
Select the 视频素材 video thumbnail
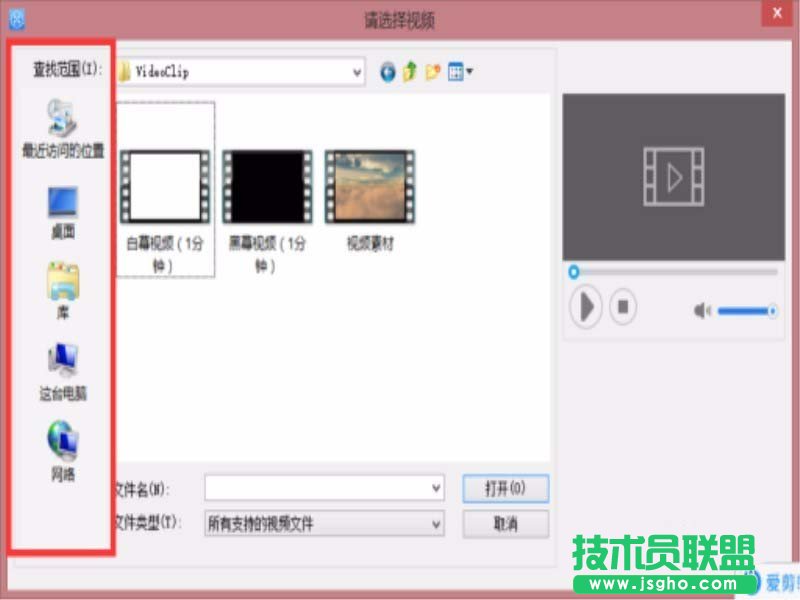pos(368,185)
